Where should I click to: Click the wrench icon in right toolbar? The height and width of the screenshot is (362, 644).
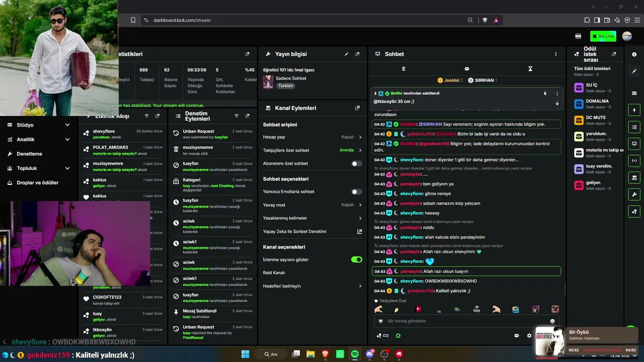click(634, 195)
